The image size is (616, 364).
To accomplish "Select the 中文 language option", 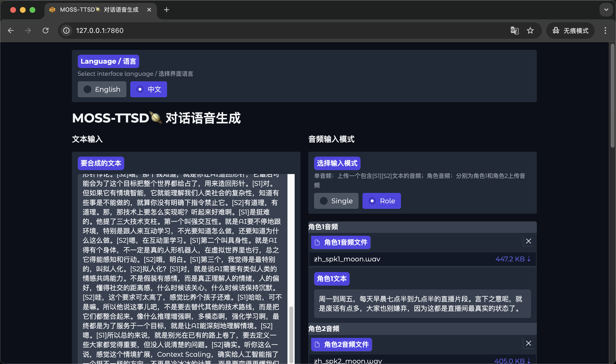I will pyautogui.click(x=148, y=89).
